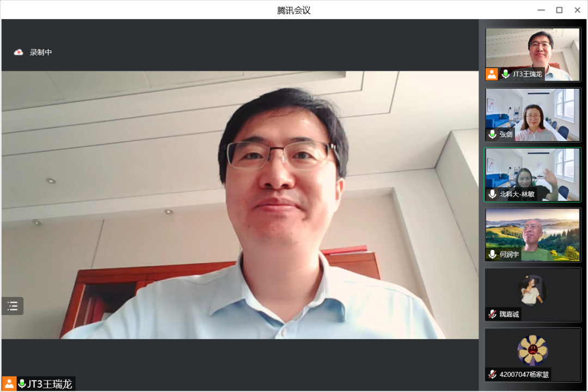
Task: Click the microphone icon next to 何润宇
Action: pyautogui.click(x=493, y=254)
